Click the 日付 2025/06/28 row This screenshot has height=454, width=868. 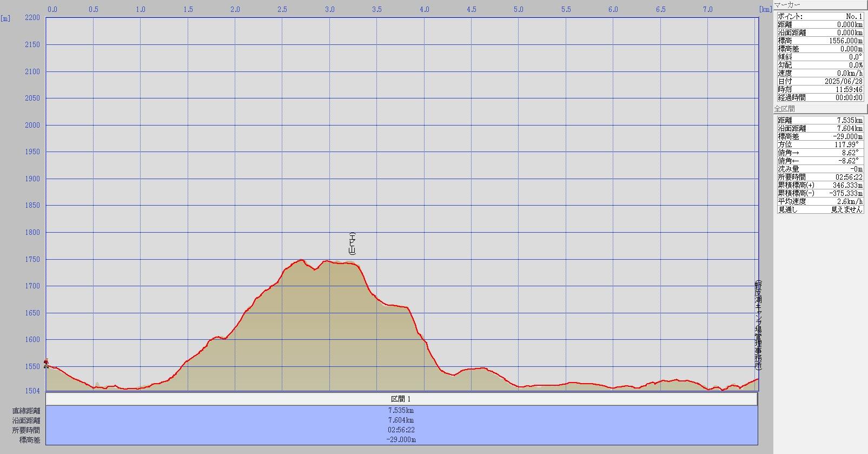[820, 81]
